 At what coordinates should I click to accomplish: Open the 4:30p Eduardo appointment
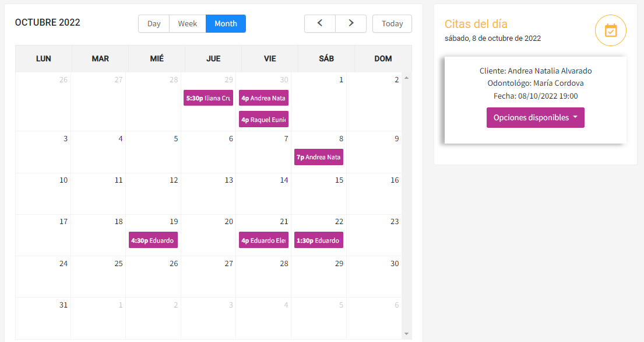tap(153, 240)
